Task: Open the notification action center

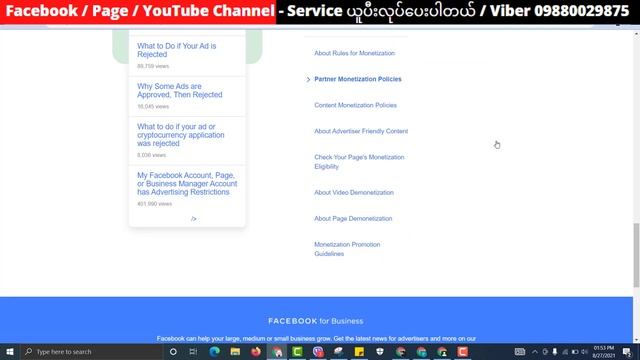Action: point(627,352)
